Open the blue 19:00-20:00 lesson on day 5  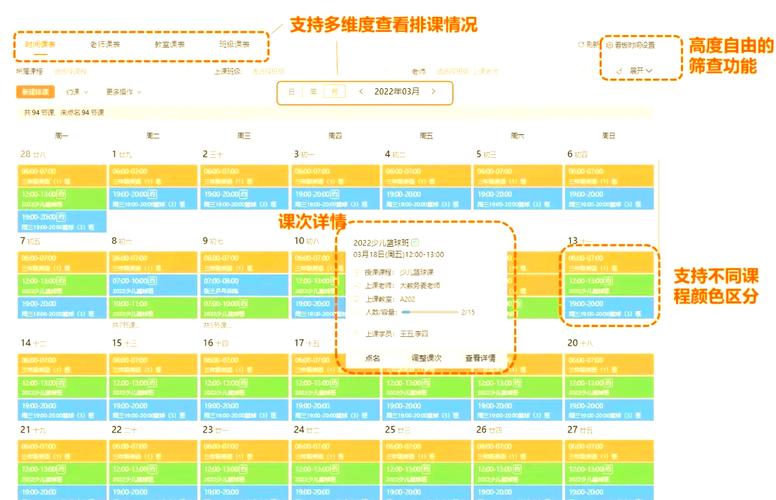point(518,199)
